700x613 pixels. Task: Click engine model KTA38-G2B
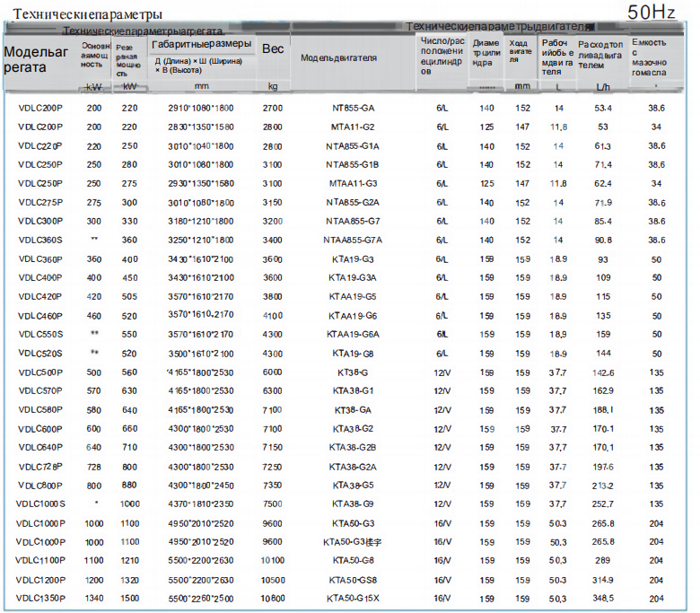point(354,447)
